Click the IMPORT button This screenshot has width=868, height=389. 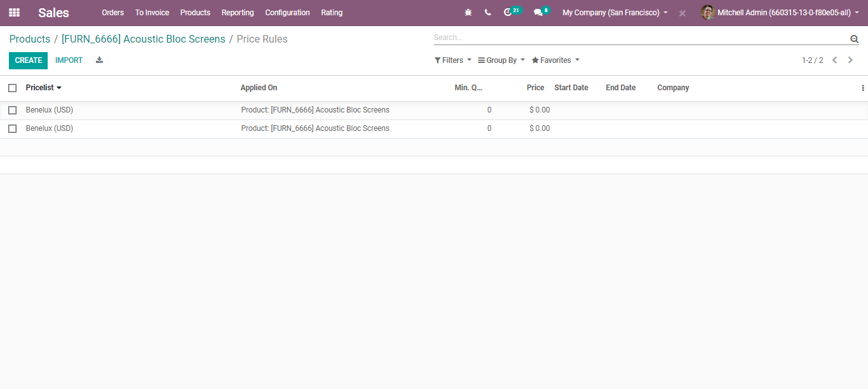click(69, 60)
